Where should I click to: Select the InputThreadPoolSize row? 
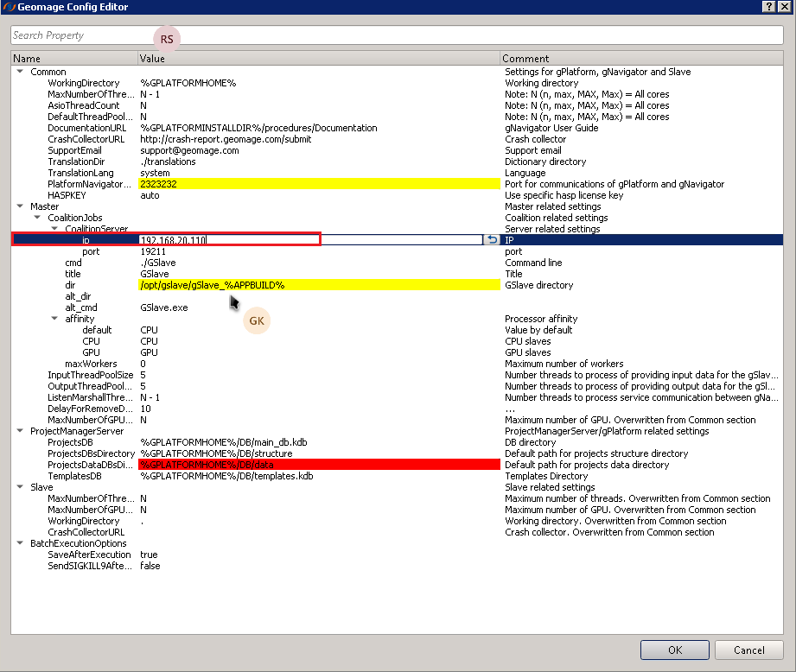(x=397, y=375)
